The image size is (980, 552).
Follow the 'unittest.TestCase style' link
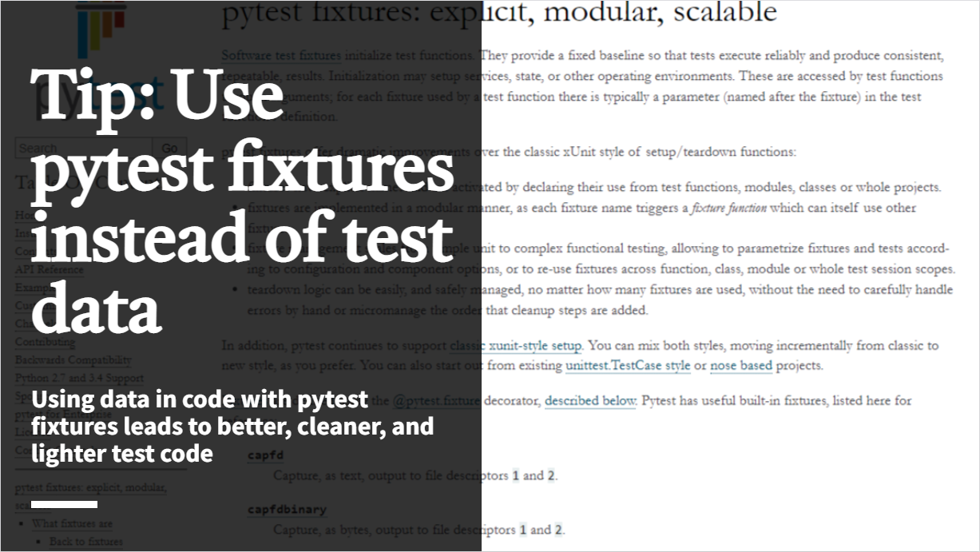tap(629, 366)
